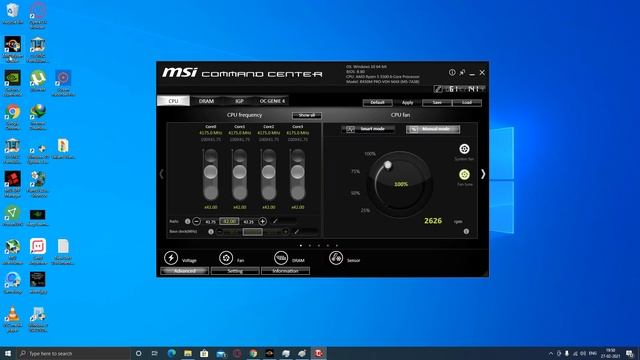Click the Show all button
The image size is (640, 360).
(x=307, y=116)
